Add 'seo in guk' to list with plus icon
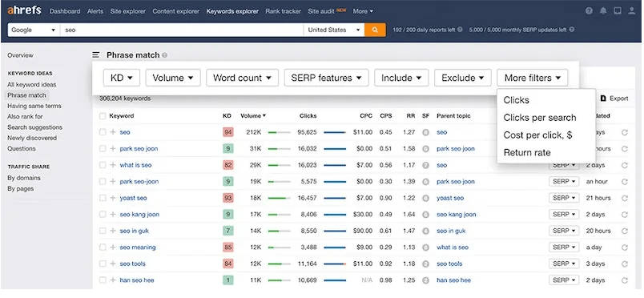 pyautogui.click(x=112, y=231)
